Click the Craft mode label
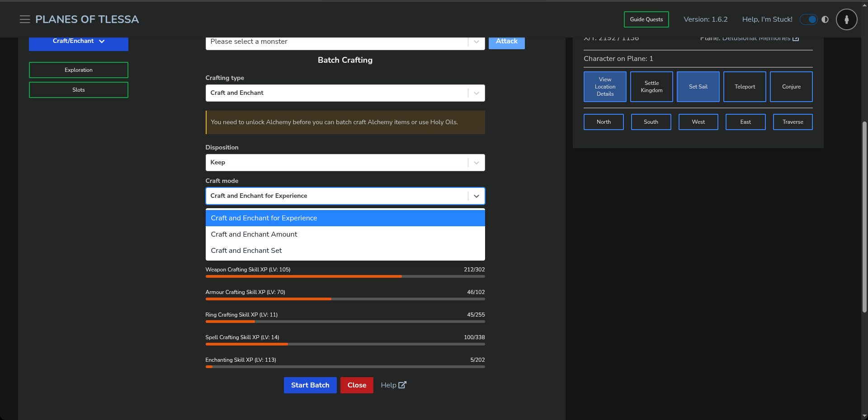868x420 pixels. 222,181
